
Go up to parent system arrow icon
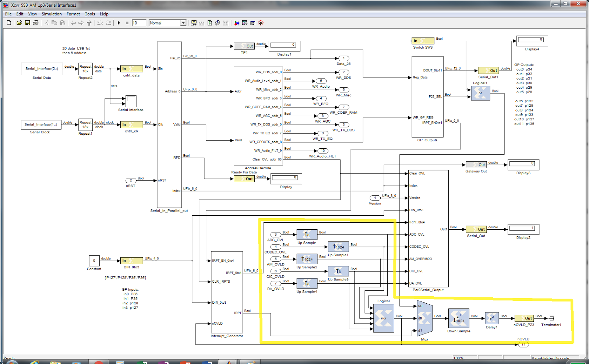89,23
